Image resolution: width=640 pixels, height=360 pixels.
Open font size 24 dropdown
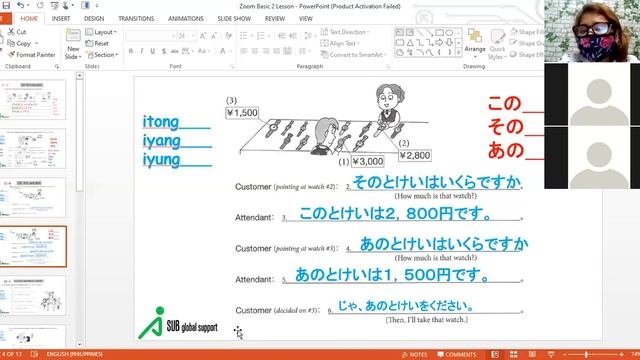pos(193,36)
